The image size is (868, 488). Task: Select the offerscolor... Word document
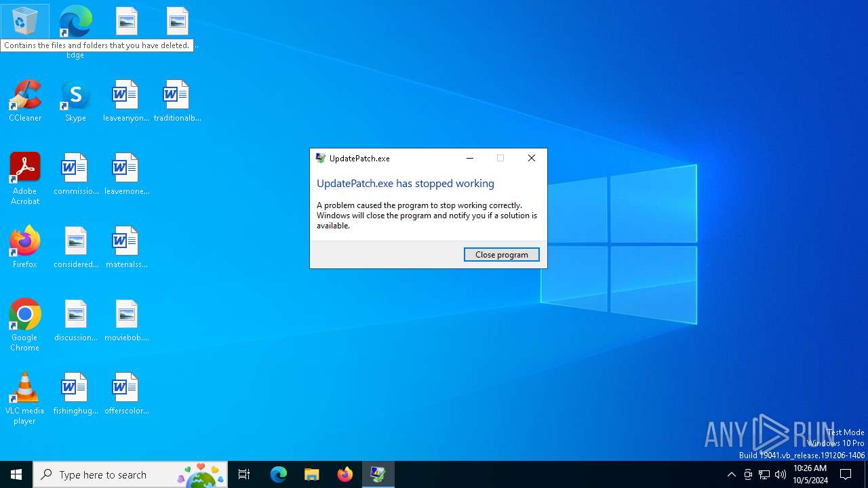(126, 394)
